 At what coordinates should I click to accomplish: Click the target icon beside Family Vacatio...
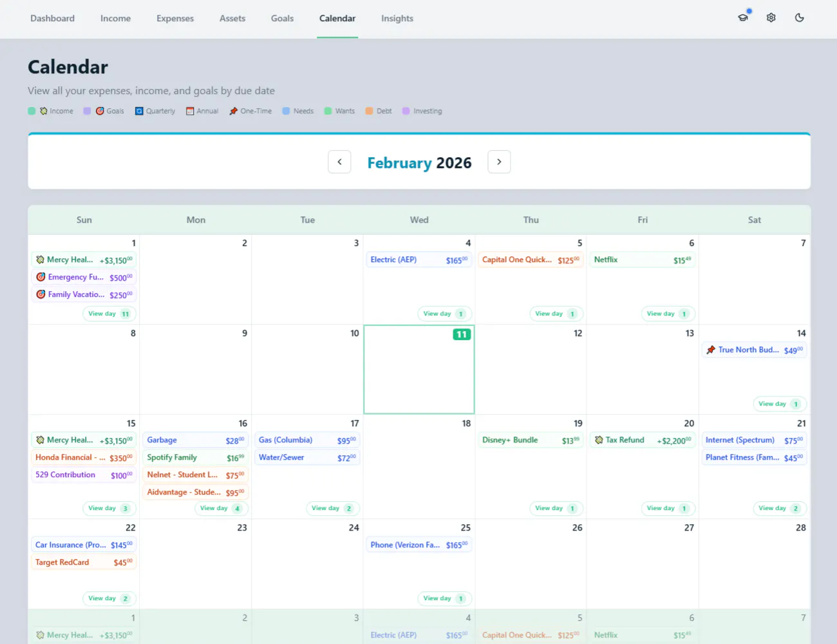(41, 294)
